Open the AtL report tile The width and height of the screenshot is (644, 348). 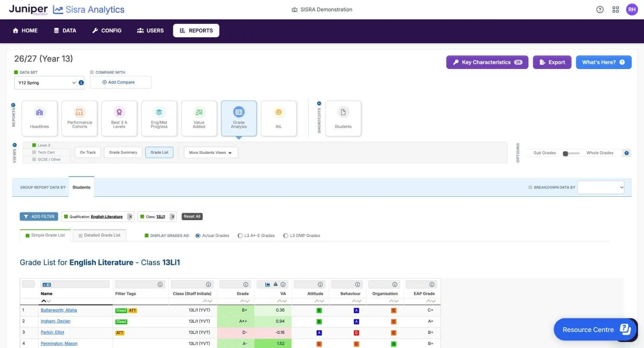coord(279,119)
